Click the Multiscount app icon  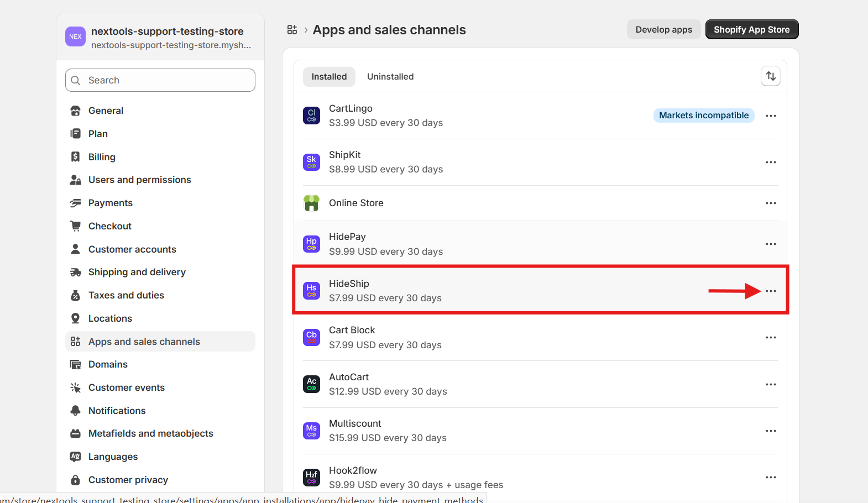coord(311,431)
